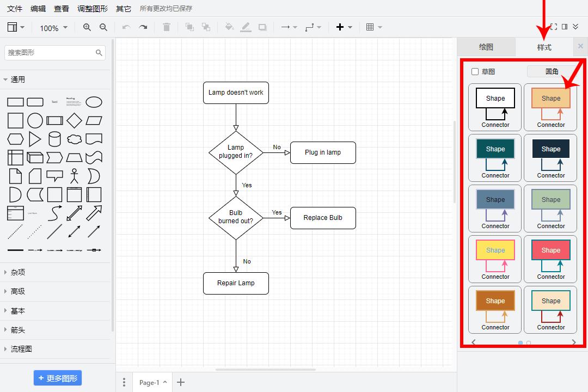The height and width of the screenshot is (392, 588).
Task: Toggle fullscreen mode icon
Action: tap(554, 27)
